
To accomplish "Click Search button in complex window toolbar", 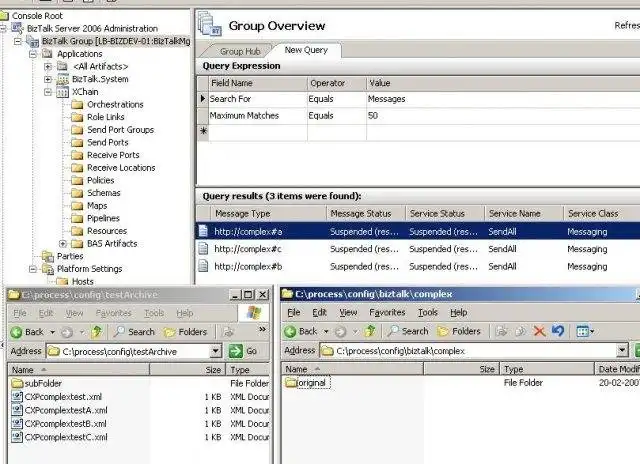I will point(408,331).
